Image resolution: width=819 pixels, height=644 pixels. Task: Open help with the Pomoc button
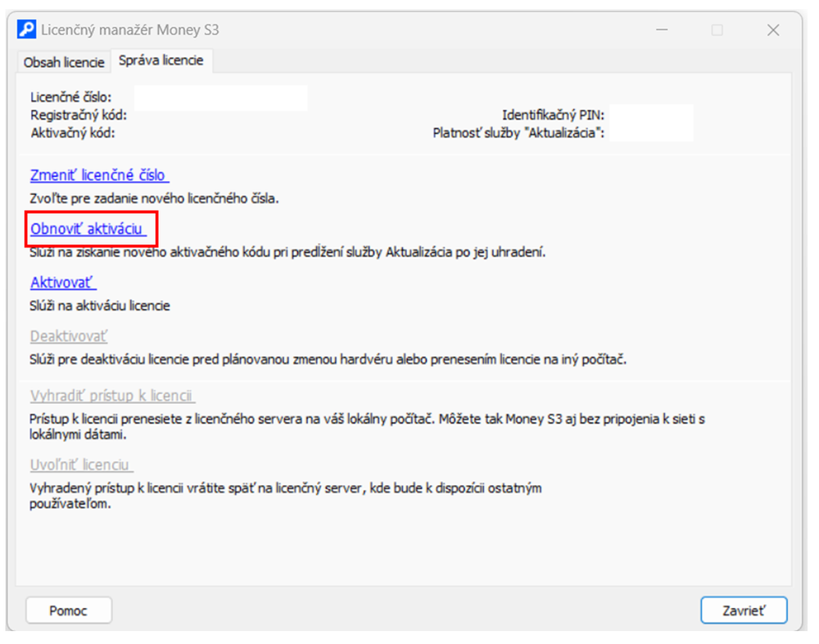click(69, 610)
